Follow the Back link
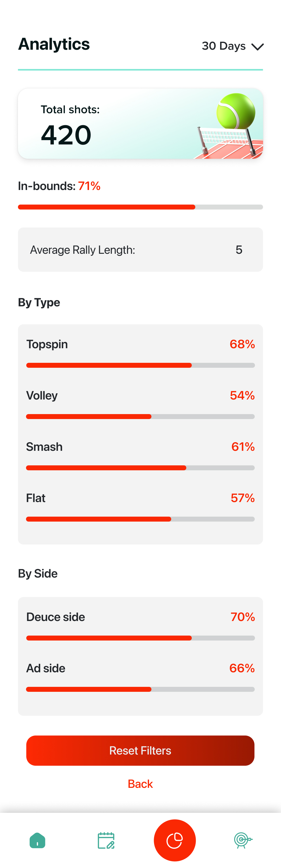The width and height of the screenshot is (281, 868). click(x=140, y=784)
